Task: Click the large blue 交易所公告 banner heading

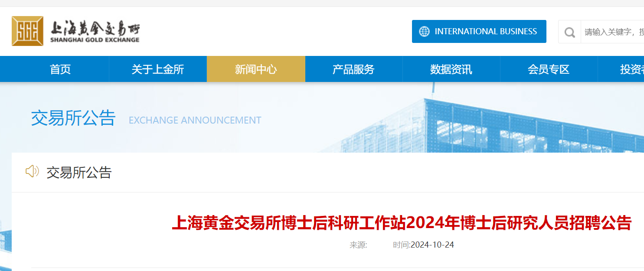Action: click(73, 118)
